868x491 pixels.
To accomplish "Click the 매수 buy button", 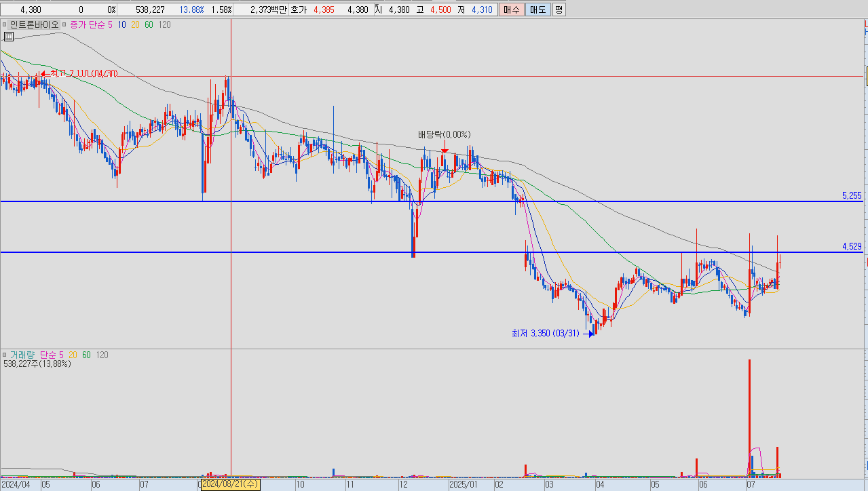I will [511, 9].
